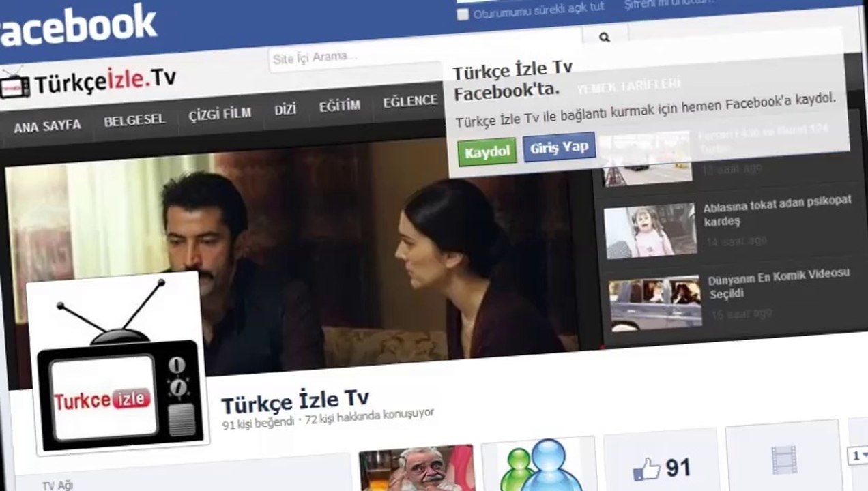Open the messenger people icon tile
This screenshot has width=868, height=491.
click(x=539, y=466)
